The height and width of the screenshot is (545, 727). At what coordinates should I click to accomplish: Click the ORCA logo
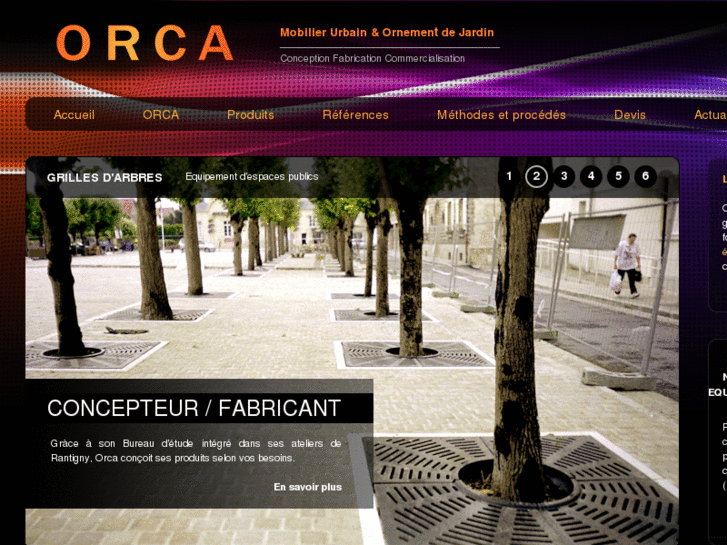click(x=145, y=43)
